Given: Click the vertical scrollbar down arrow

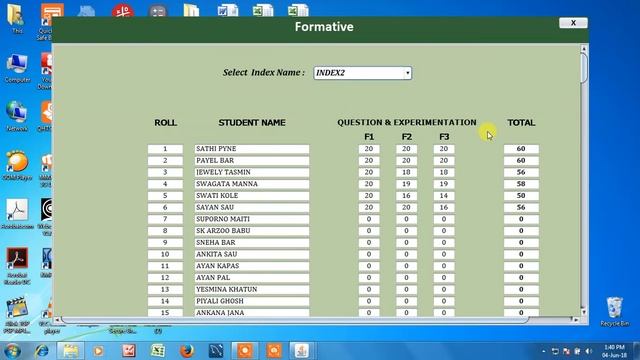Looking at the screenshot, I should 584,312.
